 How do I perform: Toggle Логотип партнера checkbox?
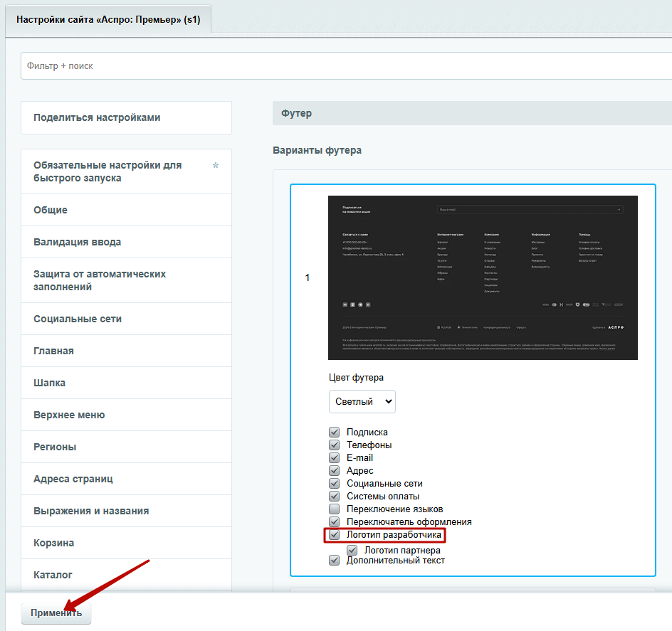click(x=352, y=550)
